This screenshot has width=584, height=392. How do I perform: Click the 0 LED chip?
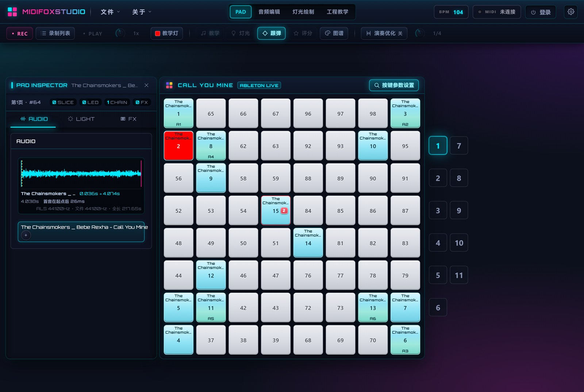point(91,102)
